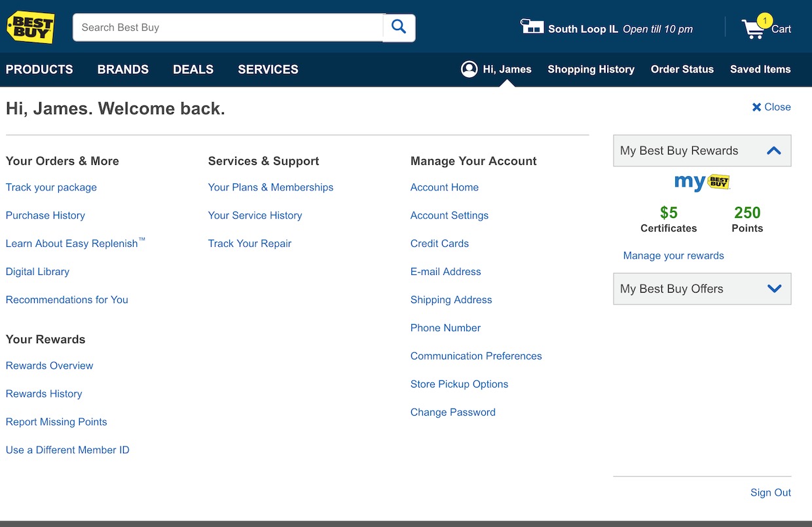Select Change Password link
The width and height of the screenshot is (812, 527).
tap(452, 412)
